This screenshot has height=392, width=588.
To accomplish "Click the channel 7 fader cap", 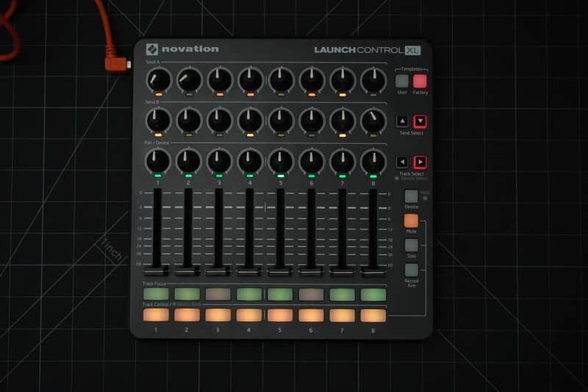I will pyautogui.click(x=342, y=271).
